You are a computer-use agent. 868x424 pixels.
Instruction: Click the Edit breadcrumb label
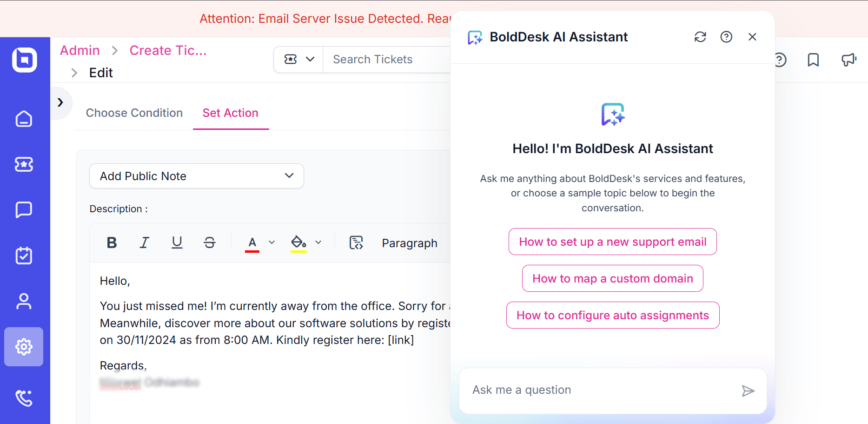click(x=101, y=73)
